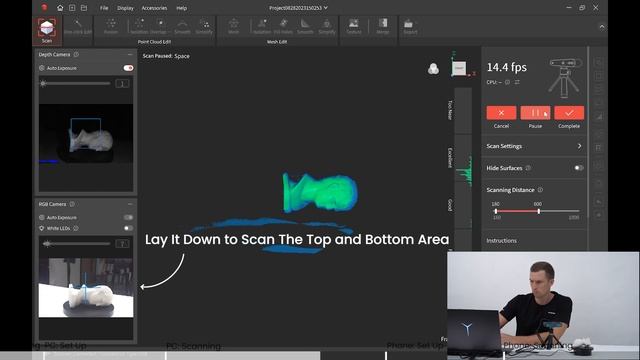Select the Scan tool in the toolbar
Image resolution: width=640 pixels, height=360 pixels.
point(47,30)
